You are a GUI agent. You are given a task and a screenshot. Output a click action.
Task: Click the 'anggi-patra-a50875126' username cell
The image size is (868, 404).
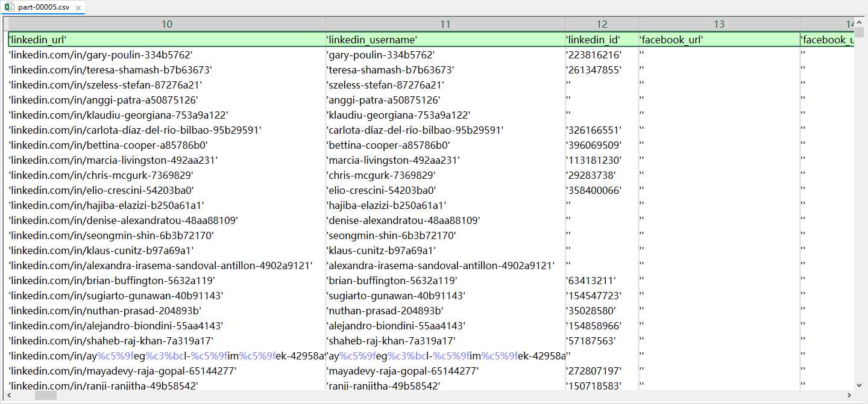click(445, 100)
